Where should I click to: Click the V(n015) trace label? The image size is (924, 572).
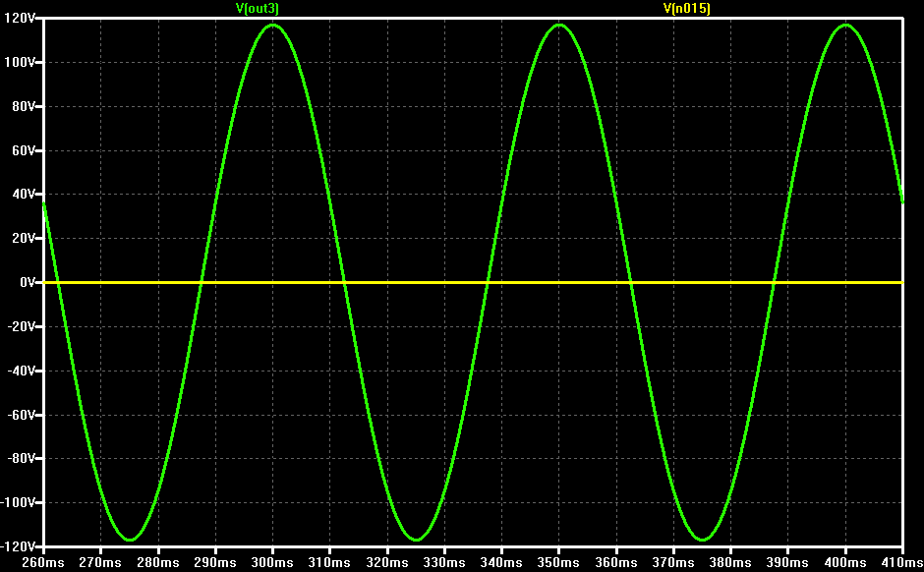tap(686, 8)
